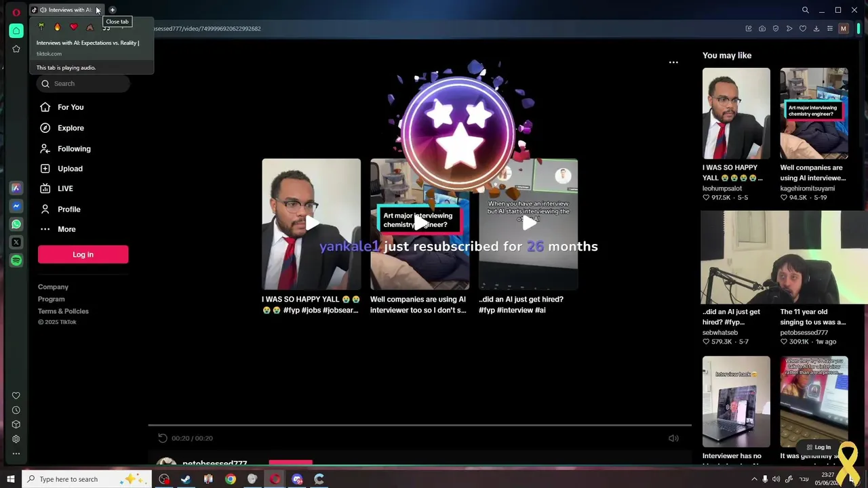Open Spotify in Opera sidebar
Image resolution: width=868 pixels, height=488 pixels.
pyautogui.click(x=16, y=260)
